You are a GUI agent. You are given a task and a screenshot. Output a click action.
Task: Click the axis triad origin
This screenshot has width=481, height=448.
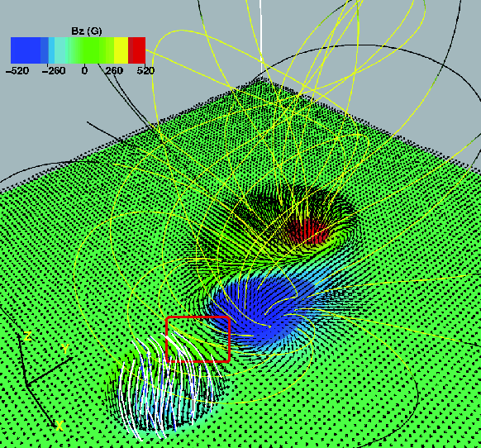click(27, 385)
